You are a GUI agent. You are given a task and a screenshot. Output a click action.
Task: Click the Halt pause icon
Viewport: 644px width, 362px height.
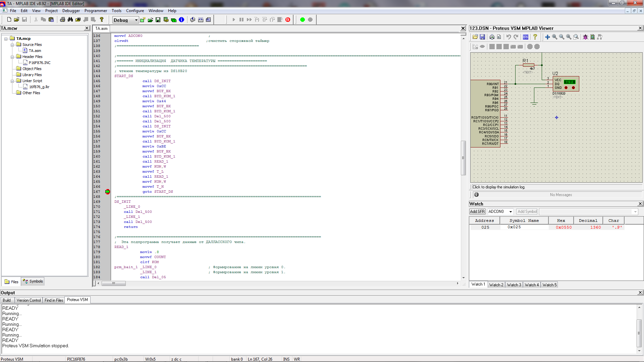(241, 20)
